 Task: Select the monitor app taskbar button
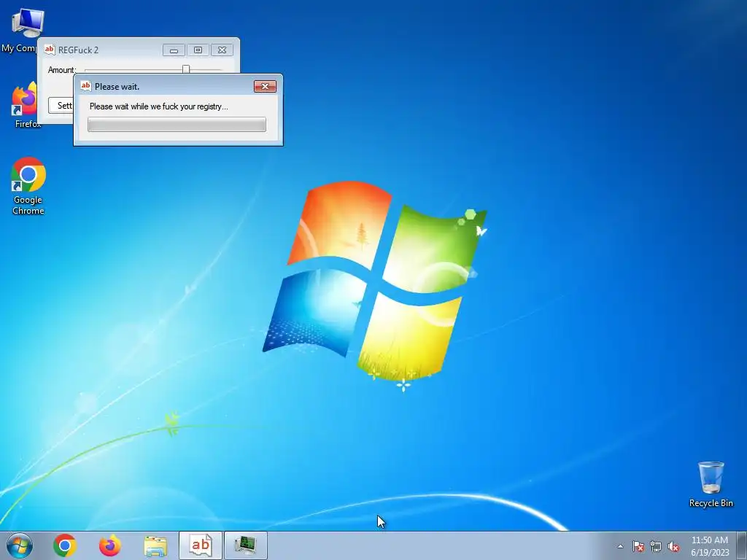pos(246,545)
